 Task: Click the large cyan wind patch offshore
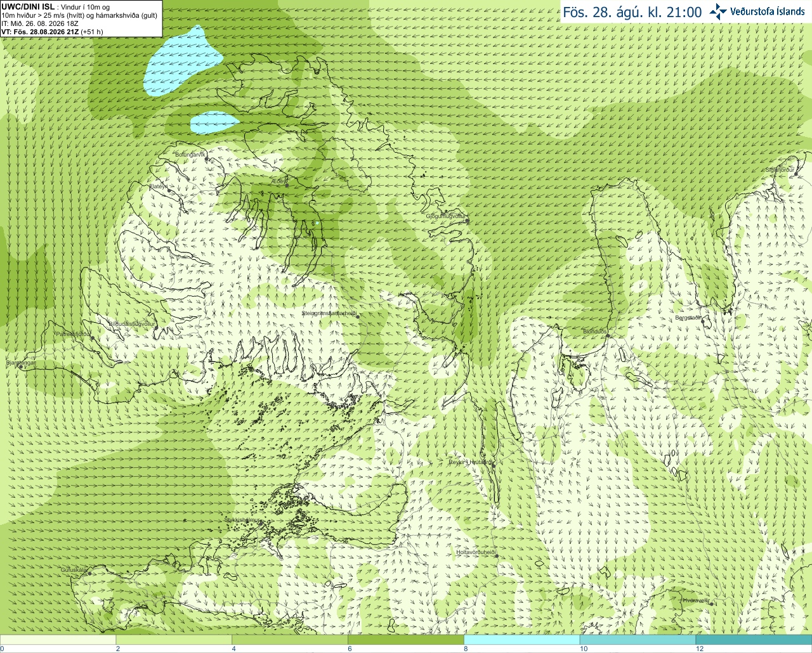(183, 61)
